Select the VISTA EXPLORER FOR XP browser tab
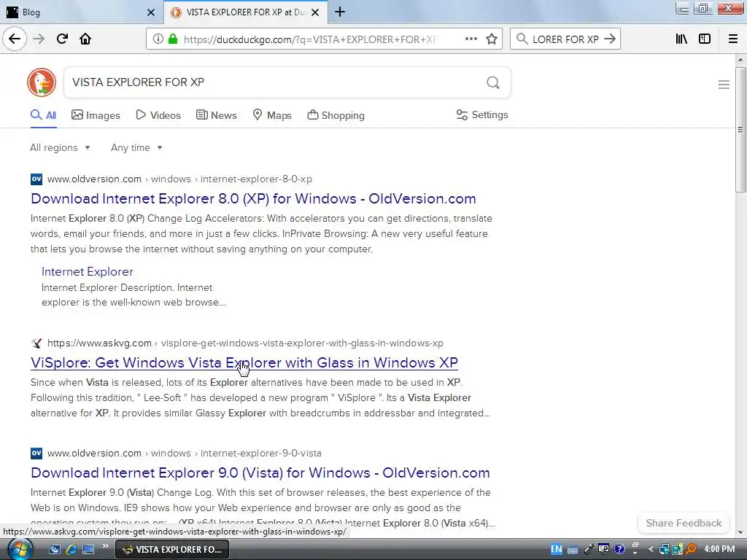This screenshot has width=747, height=560. pos(245,12)
